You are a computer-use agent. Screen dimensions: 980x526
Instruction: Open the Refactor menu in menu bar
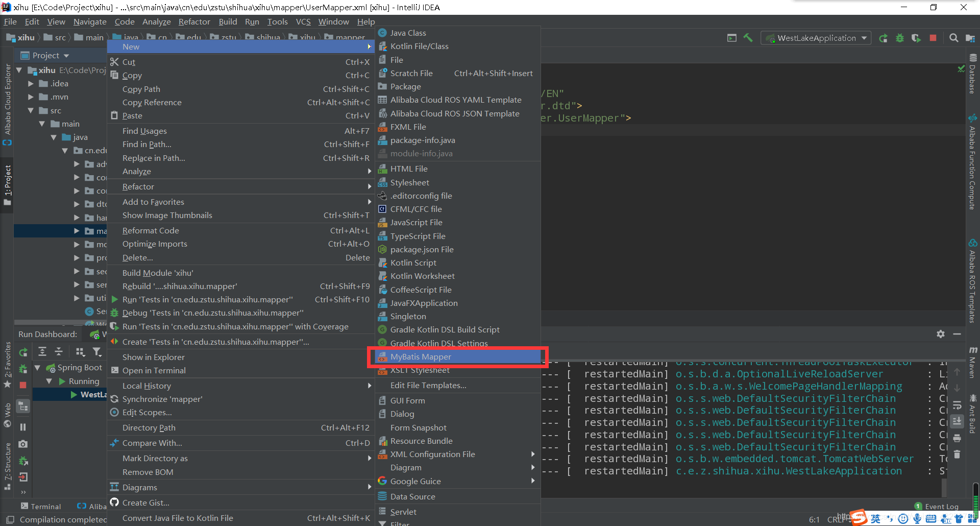coord(194,21)
